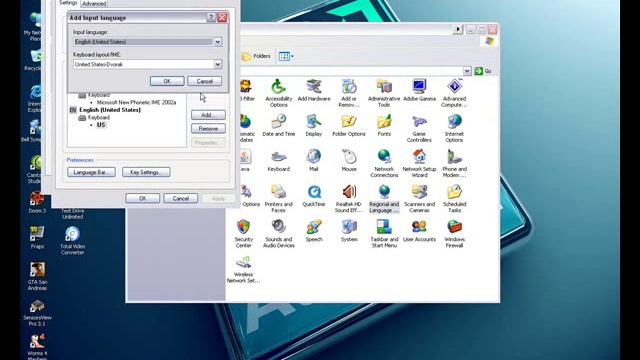The height and width of the screenshot is (360, 640).
Task: Click help question mark in Add Input language
Action: [211, 18]
